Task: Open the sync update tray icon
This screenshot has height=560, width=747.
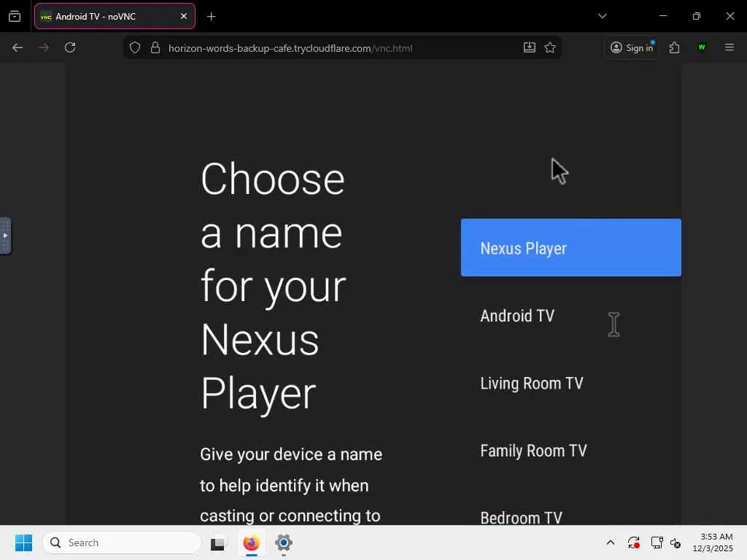Action: 634,542
